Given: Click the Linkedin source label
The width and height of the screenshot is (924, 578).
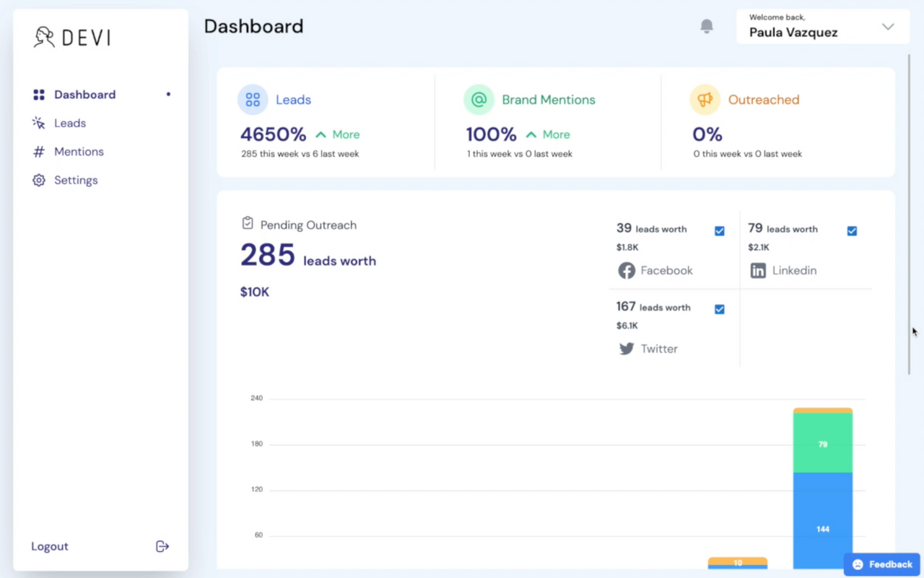Looking at the screenshot, I should (x=795, y=270).
